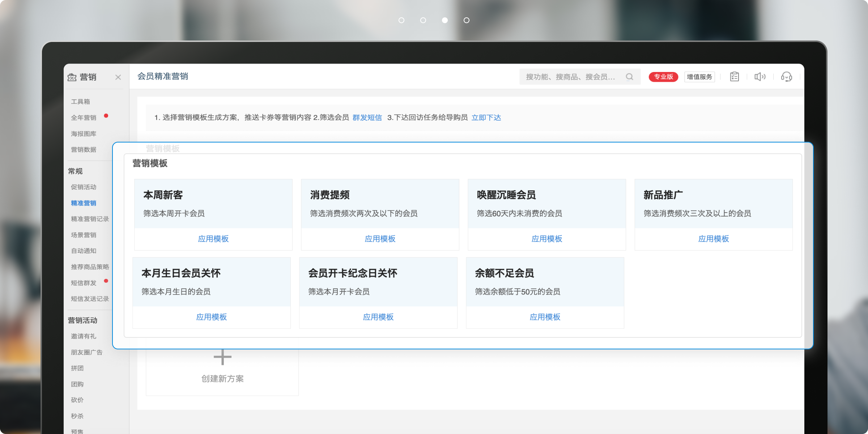Click the plus icon to create a plan
Image resolution: width=868 pixels, height=434 pixels.
(222, 357)
